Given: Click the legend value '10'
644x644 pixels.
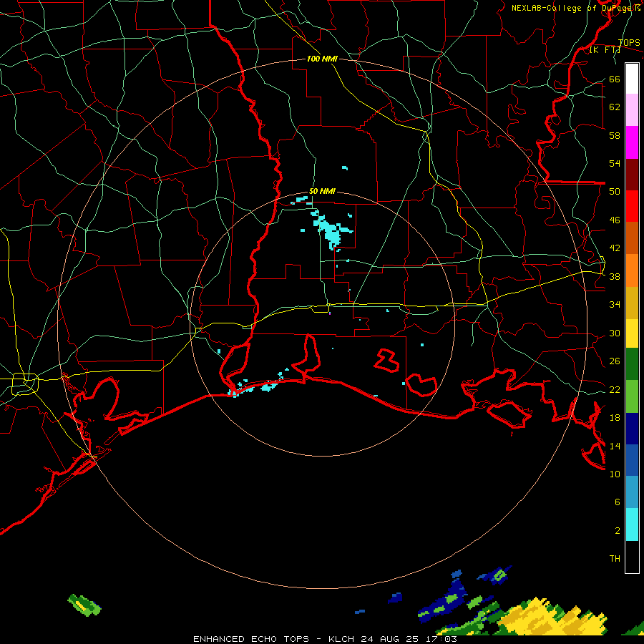Looking at the screenshot, I should [615, 474].
